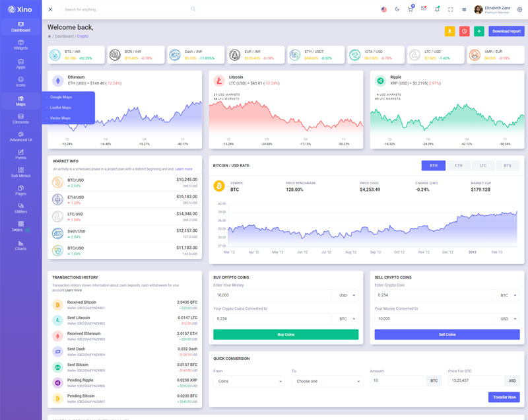The image size is (528, 420).
Task: Open Widgets in the sidebar
Action: click(20, 44)
